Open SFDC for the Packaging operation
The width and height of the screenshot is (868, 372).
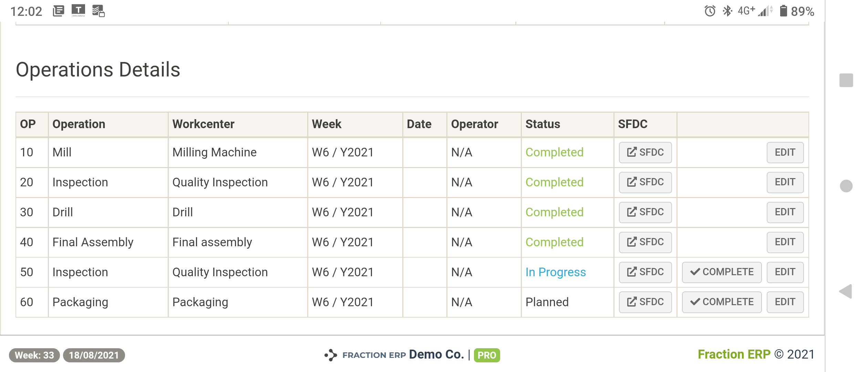[x=645, y=302]
